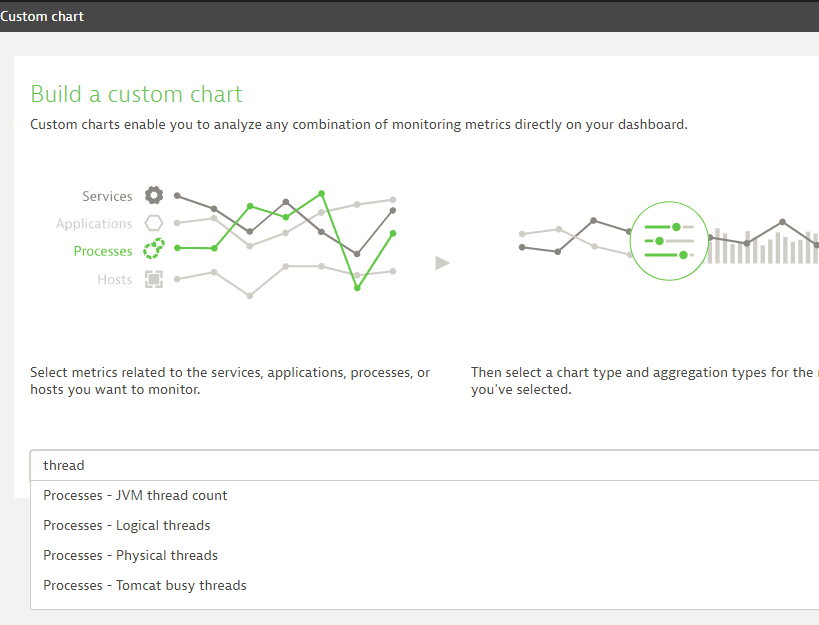Click the "Services" label in the illustration
The image size is (819, 625).
click(107, 196)
